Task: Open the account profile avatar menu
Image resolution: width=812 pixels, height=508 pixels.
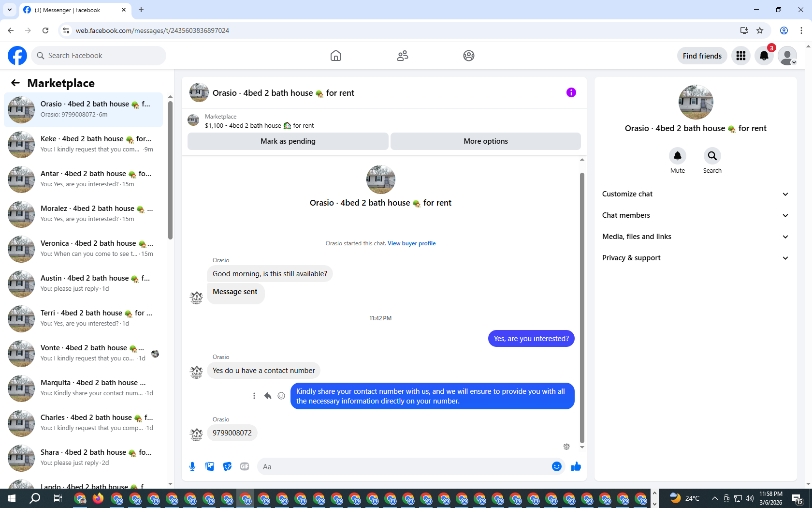Action: click(787, 56)
